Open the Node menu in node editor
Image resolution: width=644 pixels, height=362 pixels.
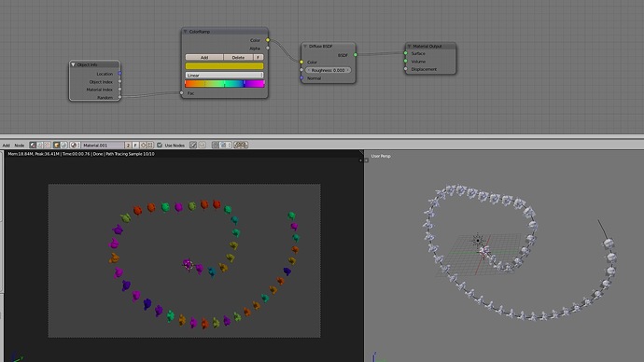(20, 146)
